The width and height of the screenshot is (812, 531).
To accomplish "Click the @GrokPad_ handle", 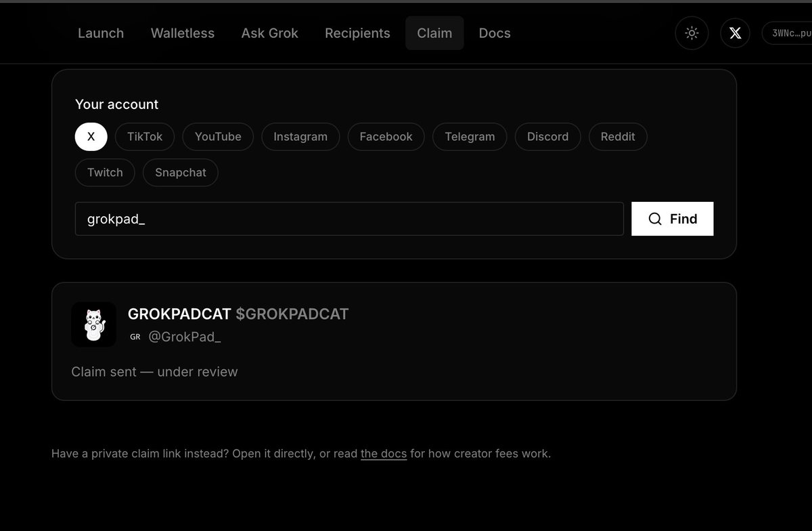I will coord(185,337).
